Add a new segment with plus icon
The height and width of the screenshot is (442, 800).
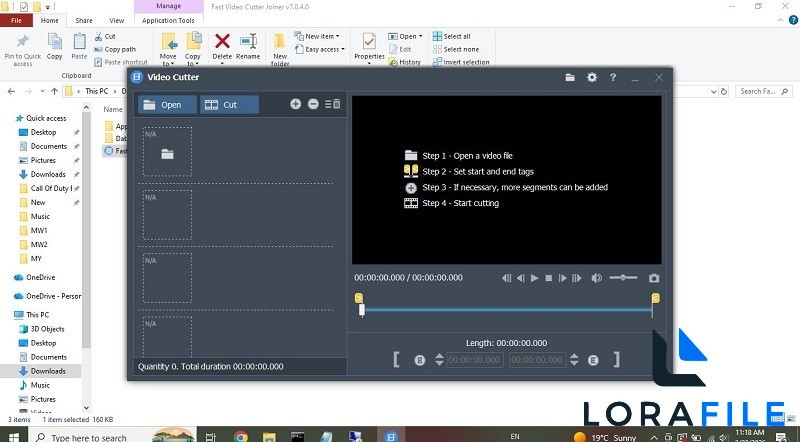click(295, 104)
